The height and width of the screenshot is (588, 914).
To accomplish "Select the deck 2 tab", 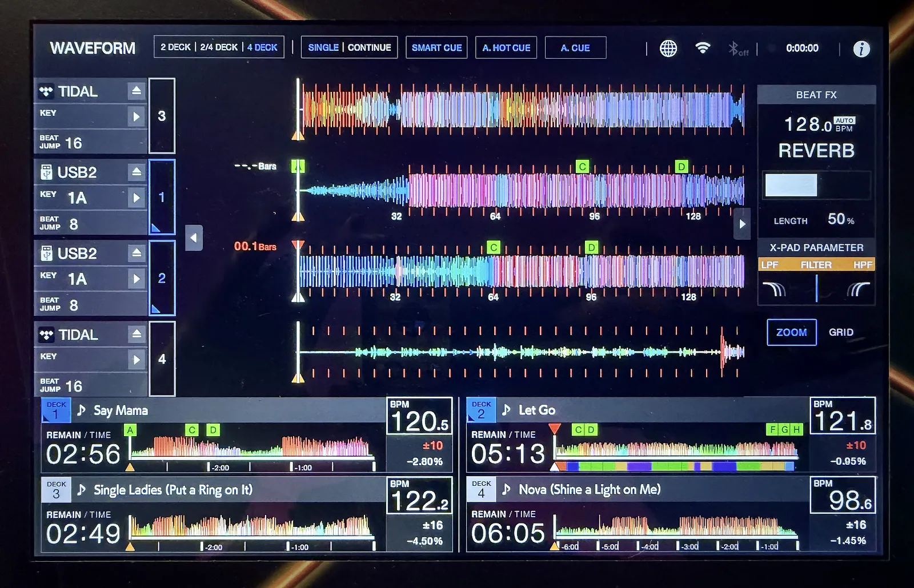I will 162,278.
